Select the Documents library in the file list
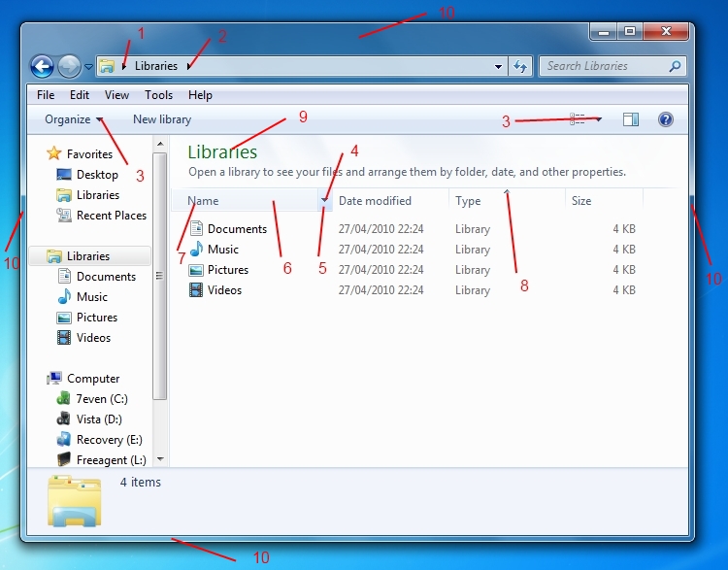The image size is (728, 570). click(237, 229)
